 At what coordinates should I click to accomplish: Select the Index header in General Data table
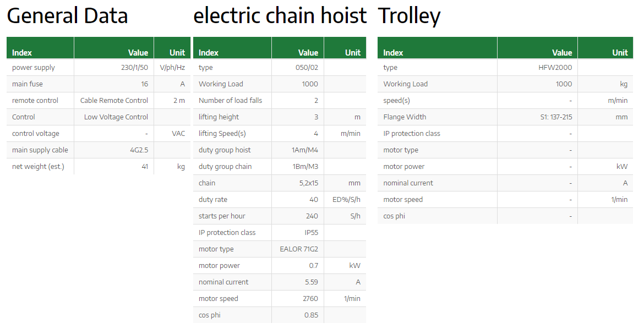[22, 53]
